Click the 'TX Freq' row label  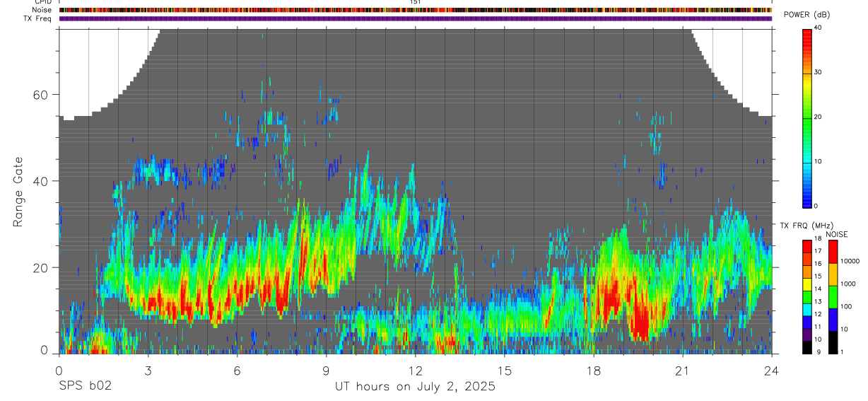point(38,18)
